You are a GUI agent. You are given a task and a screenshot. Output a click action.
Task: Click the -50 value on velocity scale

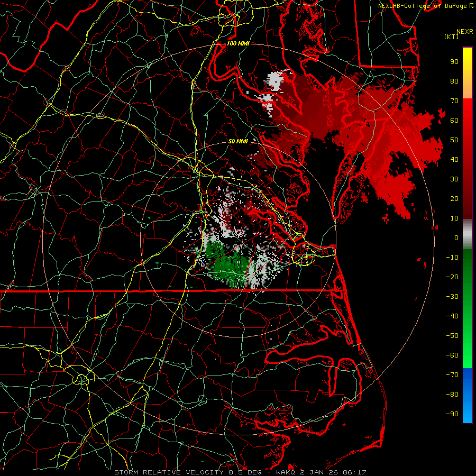tap(452, 336)
